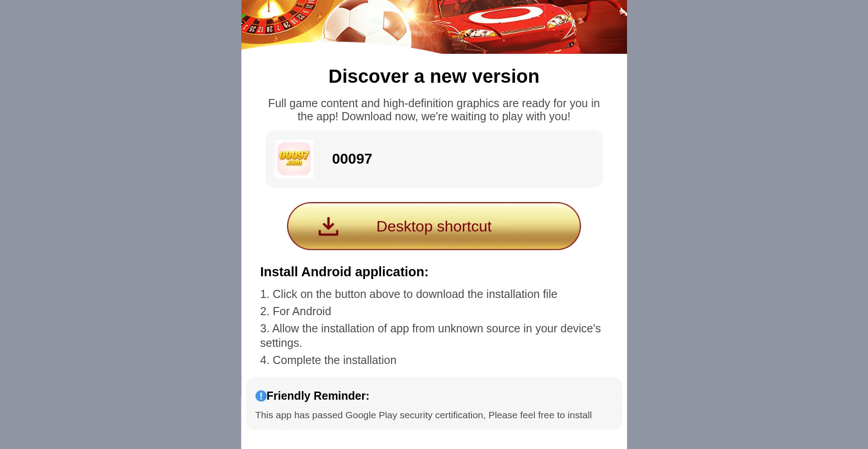The width and height of the screenshot is (868, 449).
Task: Click the unknown source installation step
Action: 430,336
